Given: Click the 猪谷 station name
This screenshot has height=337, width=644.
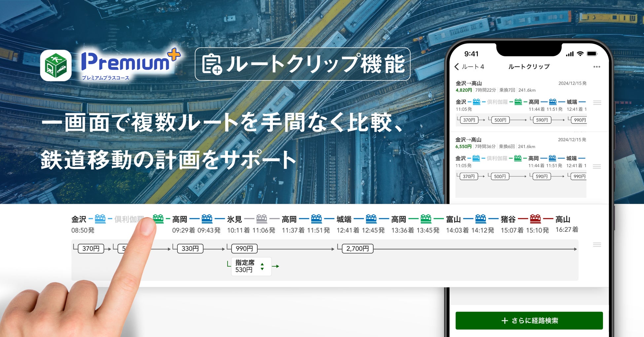Looking at the screenshot, I should (508, 219).
